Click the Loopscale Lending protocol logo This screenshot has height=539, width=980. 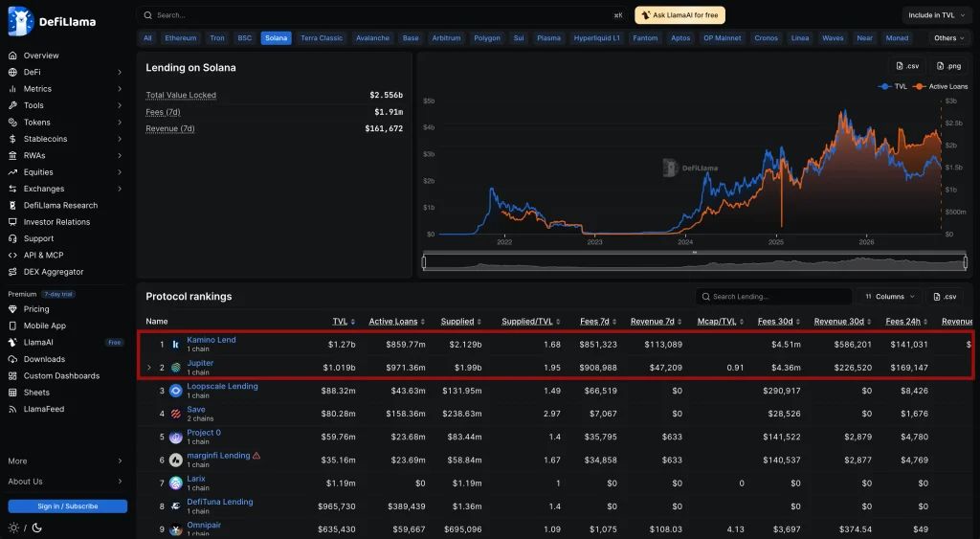176,391
